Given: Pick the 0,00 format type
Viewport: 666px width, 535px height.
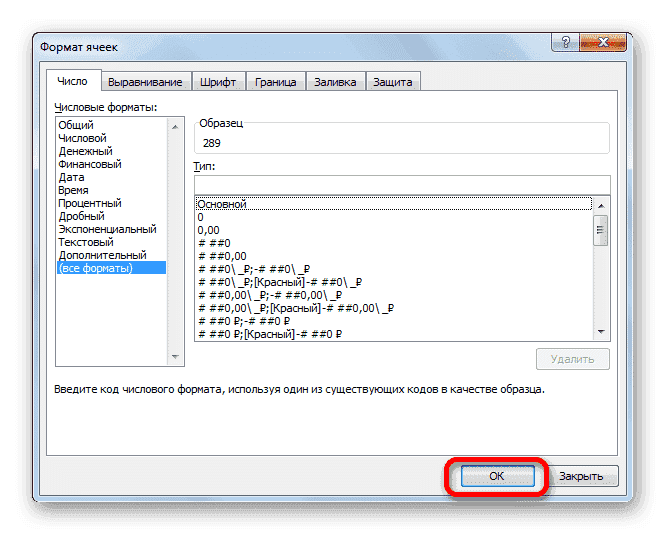Looking at the screenshot, I should [x=209, y=230].
